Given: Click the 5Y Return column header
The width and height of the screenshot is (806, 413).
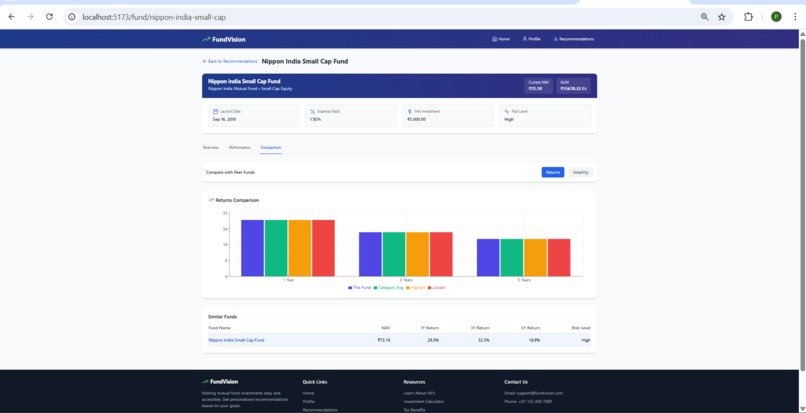Looking at the screenshot, I should tap(530, 328).
